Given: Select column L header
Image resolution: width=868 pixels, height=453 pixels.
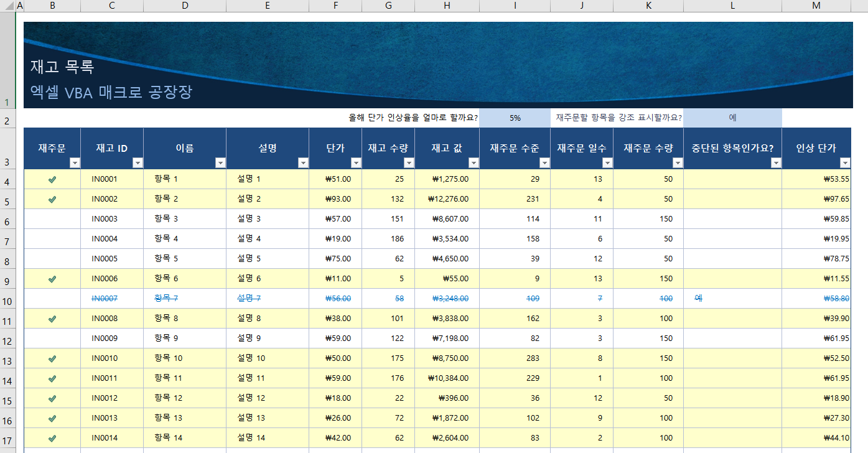Looking at the screenshot, I should point(732,6).
